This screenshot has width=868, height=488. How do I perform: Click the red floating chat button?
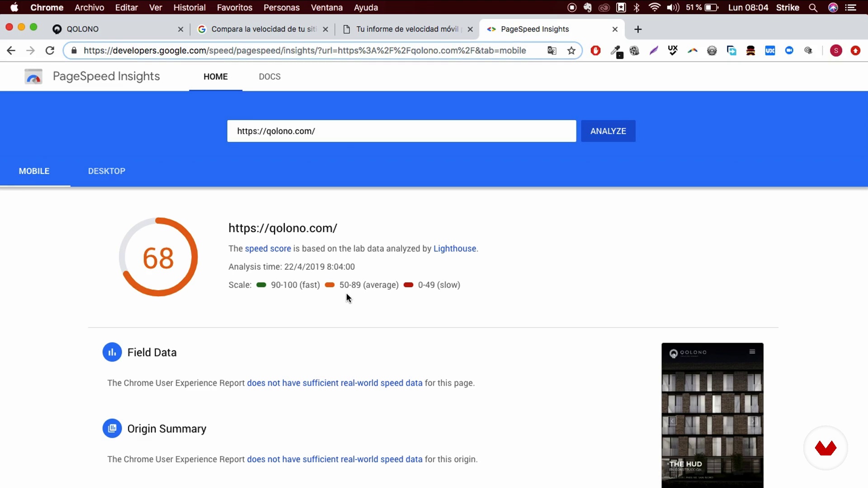point(826,448)
